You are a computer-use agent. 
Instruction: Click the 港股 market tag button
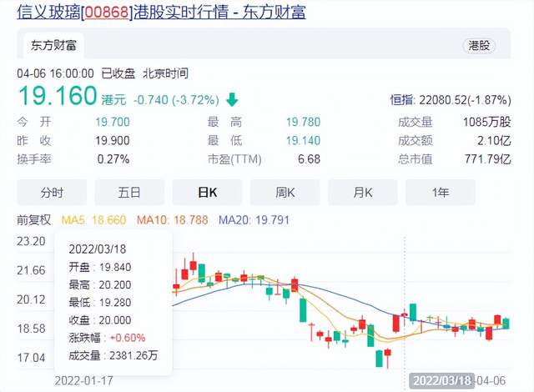479,46
